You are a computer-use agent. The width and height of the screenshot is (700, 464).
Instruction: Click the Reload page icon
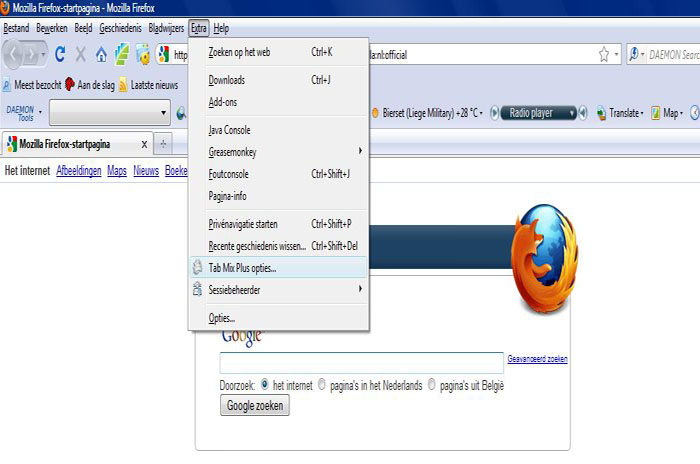point(60,54)
